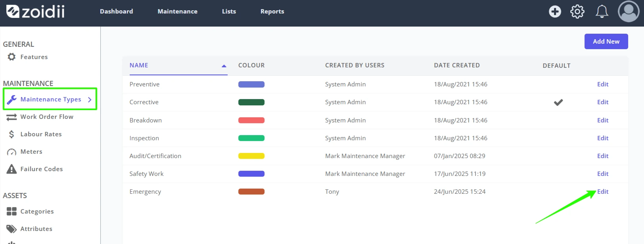Open the Maintenance menu
The width and height of the screenshot is (644, 244).
tap(177, 11)
